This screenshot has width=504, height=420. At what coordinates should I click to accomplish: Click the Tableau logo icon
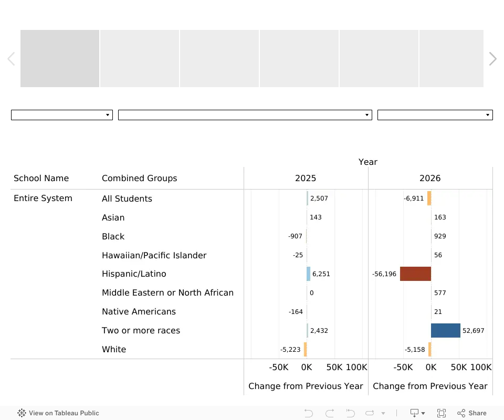(x=22, y=413)
